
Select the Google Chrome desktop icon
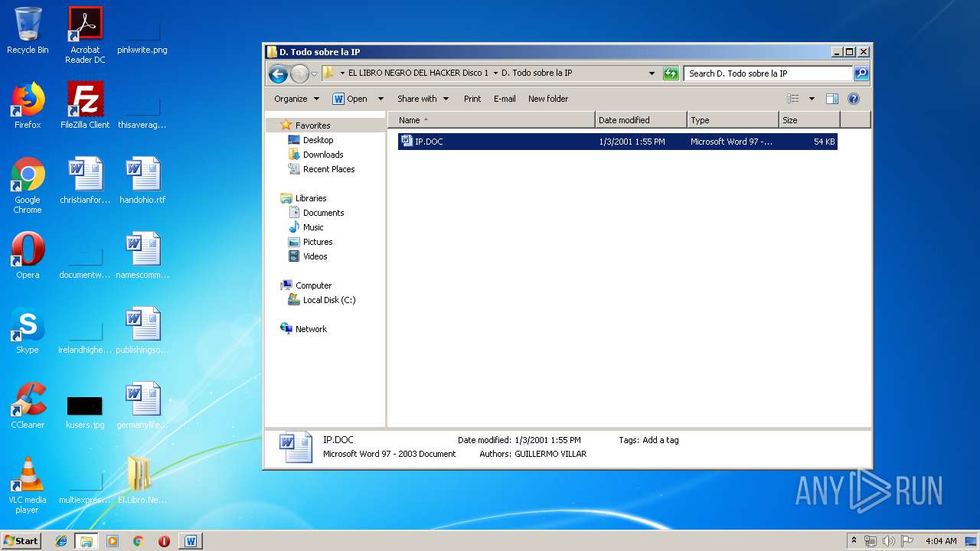(28, 185)
